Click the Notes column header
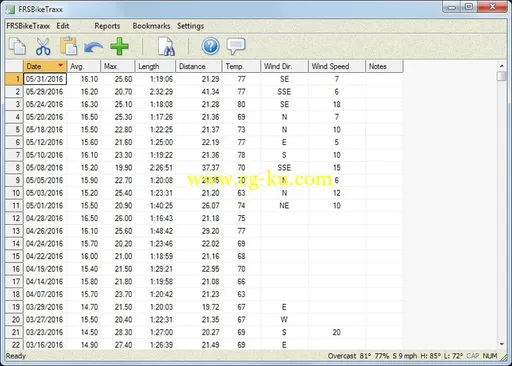The width and height of the screenshot is (512, 366). pyautogui.click(x=384, y=66)
